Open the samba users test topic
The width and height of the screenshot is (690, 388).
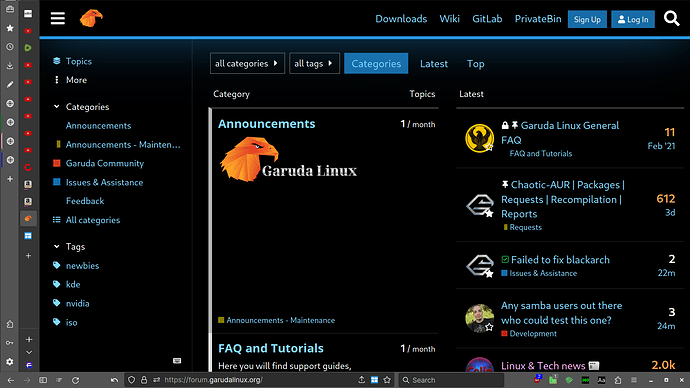coord(562,313)
